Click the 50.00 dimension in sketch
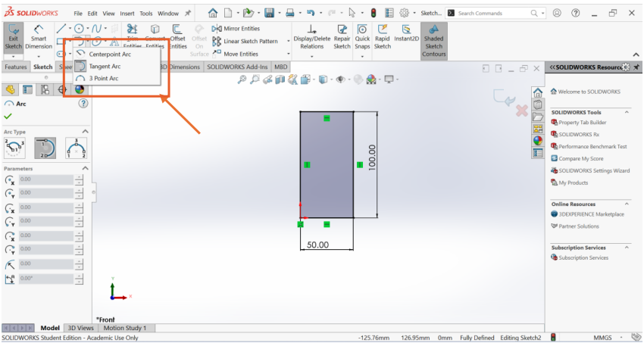 pos(317,245)
